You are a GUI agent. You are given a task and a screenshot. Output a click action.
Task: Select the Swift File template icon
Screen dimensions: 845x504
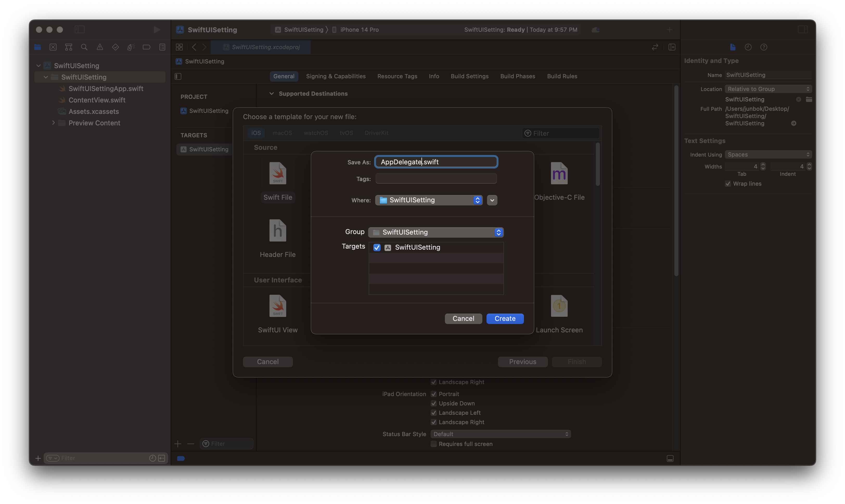tap(278, 173)
